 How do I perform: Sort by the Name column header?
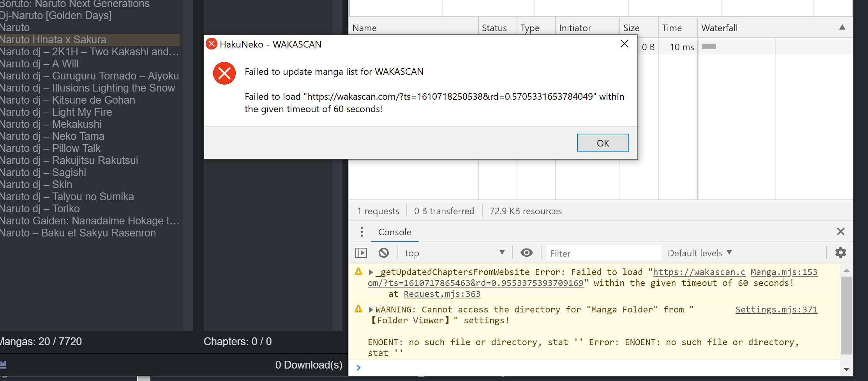pyautogui.click(x=413, y=28)
